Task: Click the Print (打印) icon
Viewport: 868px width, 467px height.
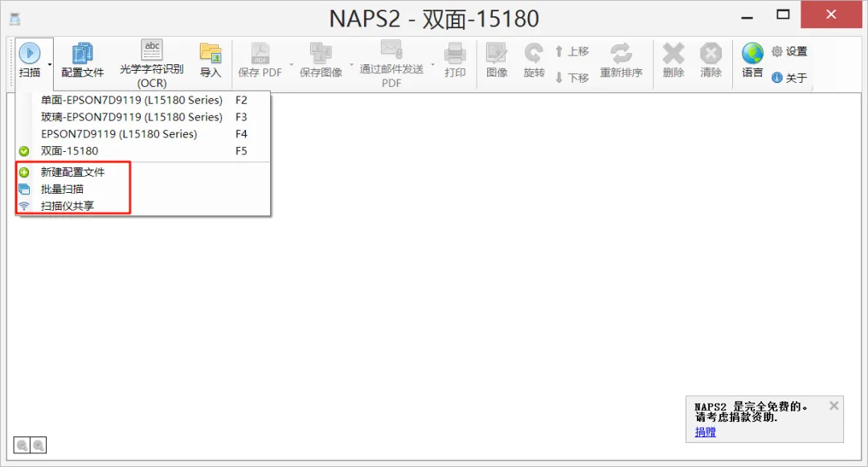Action: pos(454,54)
